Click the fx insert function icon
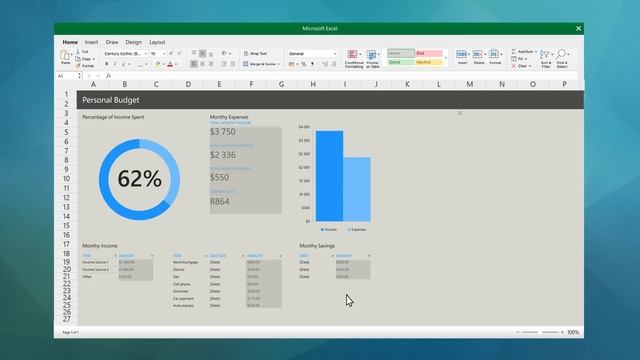Screen dimensions: 640x360 tap(109, 76)
